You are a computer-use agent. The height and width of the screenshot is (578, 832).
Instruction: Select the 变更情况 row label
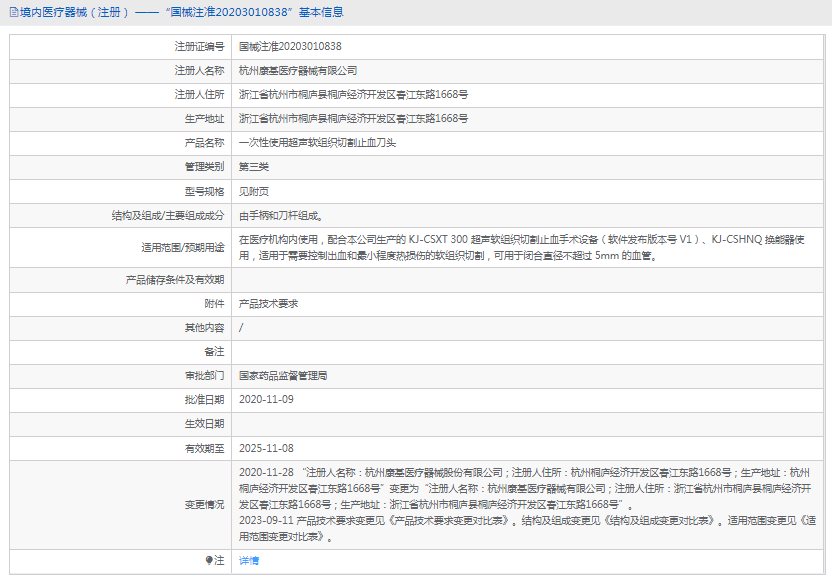(x=204, y=505)
